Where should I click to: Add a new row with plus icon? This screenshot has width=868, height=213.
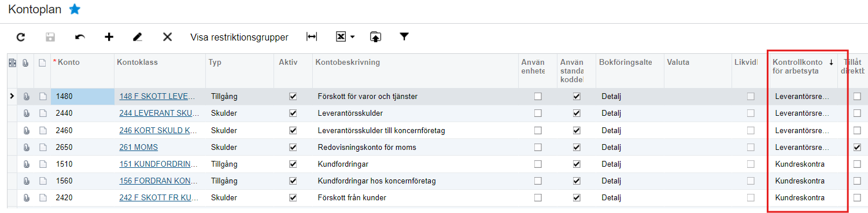(x=109, y=37)
